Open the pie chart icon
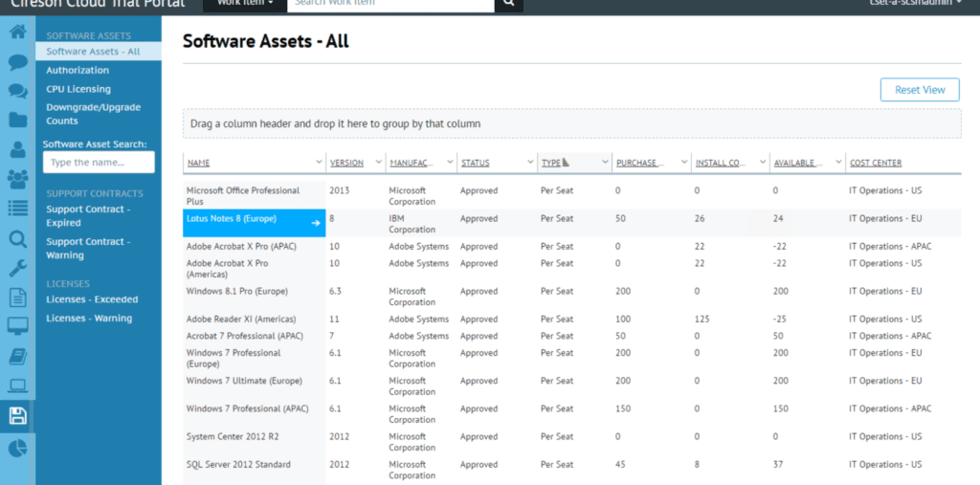 (x=17, y=448)
